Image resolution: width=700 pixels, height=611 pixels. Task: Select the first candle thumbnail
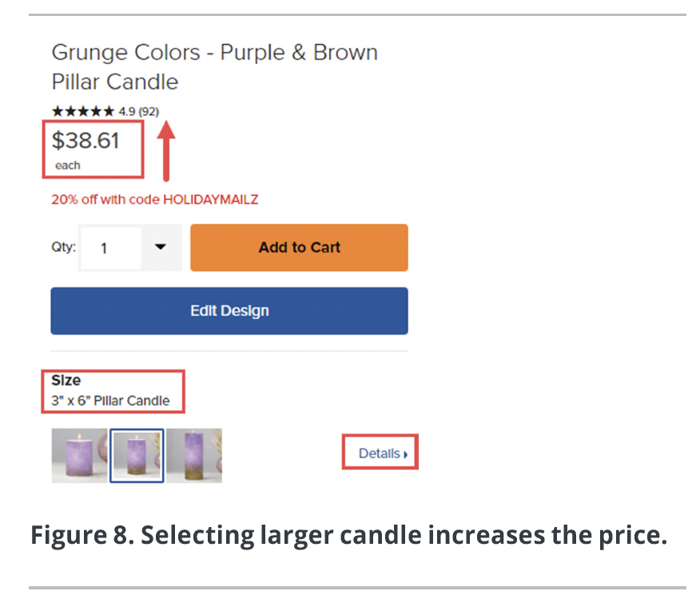79,455
